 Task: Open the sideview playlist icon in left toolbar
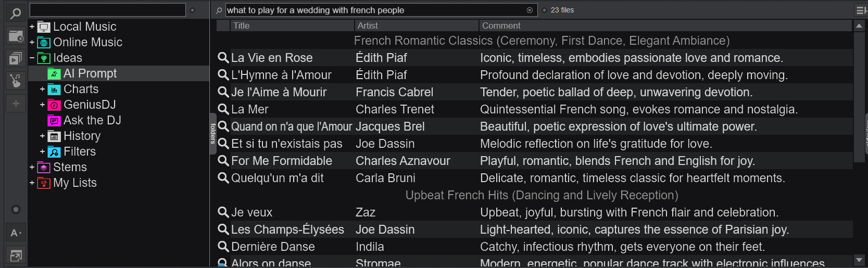[16, 58]
